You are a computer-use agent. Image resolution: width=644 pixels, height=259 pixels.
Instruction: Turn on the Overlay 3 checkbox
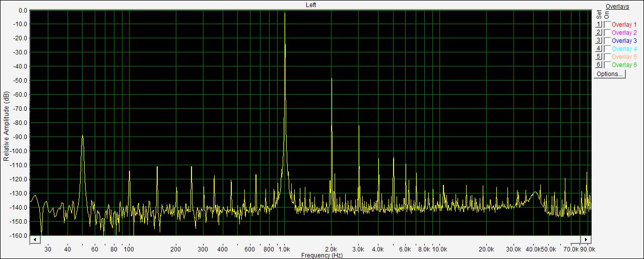(607, 41)
